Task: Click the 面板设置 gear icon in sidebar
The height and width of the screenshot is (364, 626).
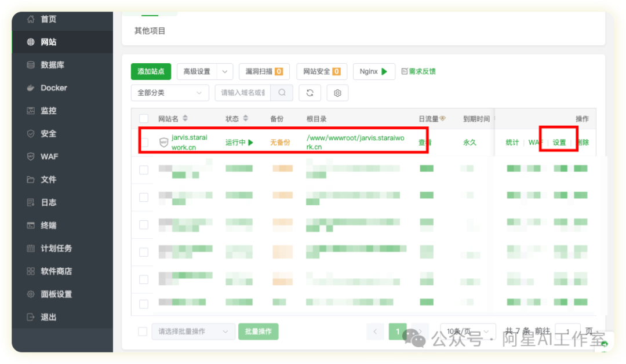Action: [x=31, y=294]
